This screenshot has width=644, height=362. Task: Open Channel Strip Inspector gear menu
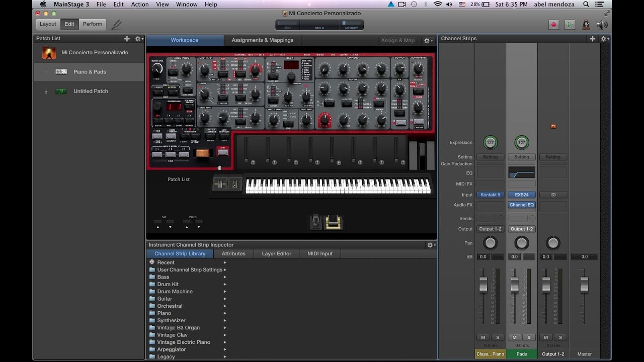point(431,245)
